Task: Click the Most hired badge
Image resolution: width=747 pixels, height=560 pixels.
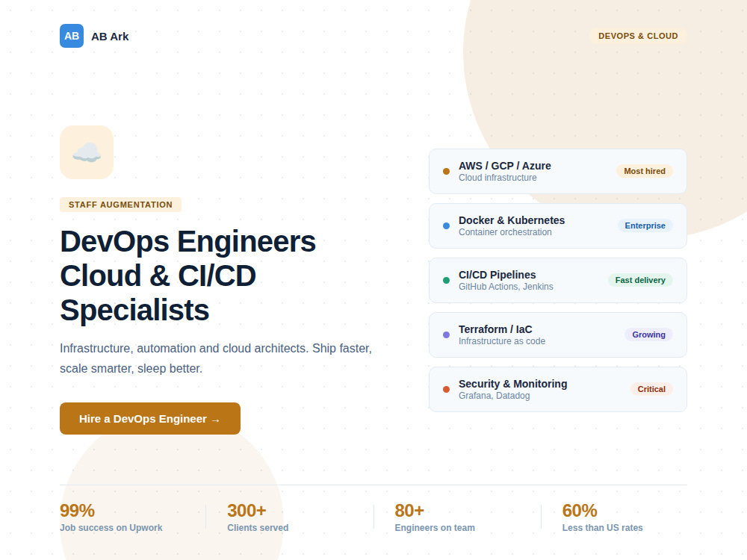Action: (645, 171)
